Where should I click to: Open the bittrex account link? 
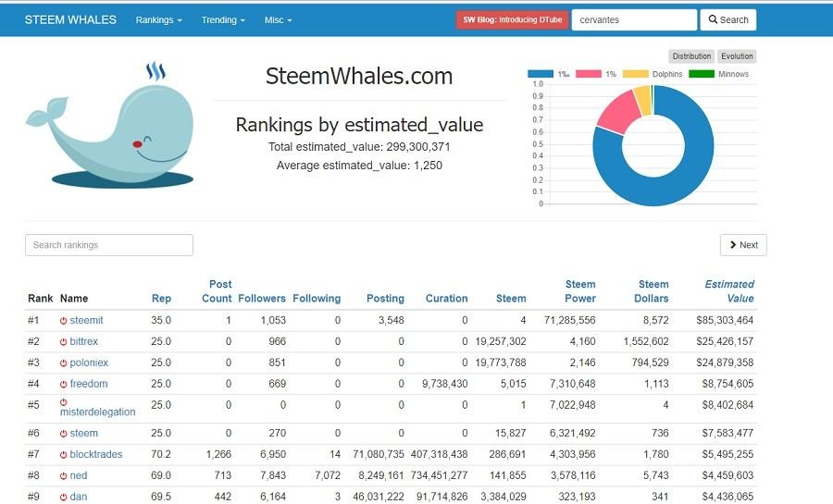[84, 341]
